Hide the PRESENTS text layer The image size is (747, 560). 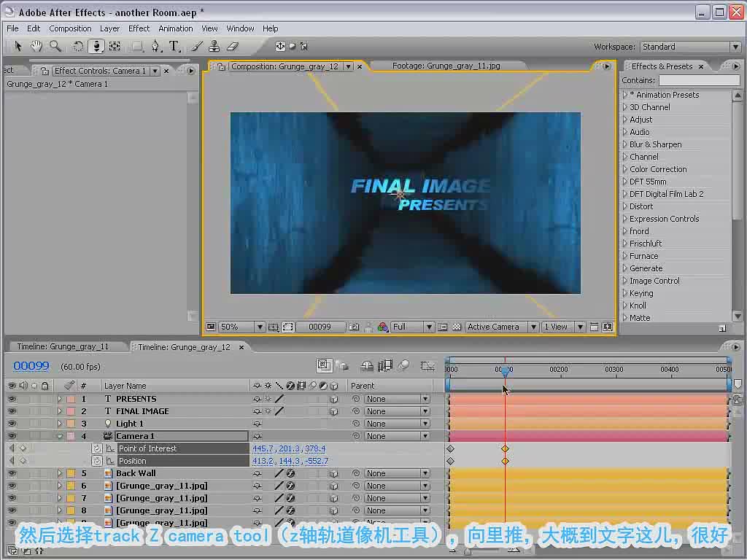click(12, 399)
